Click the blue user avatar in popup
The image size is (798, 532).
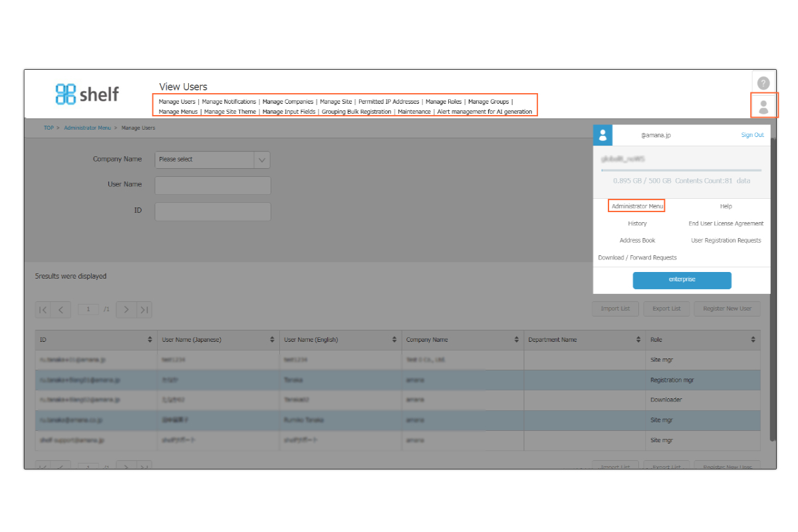(602, 135)
